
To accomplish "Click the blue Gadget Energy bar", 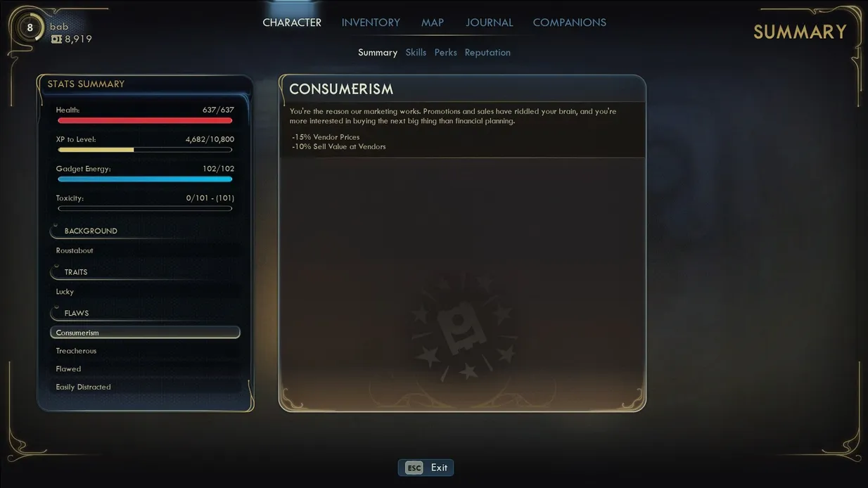I will (x=145, y=179).
